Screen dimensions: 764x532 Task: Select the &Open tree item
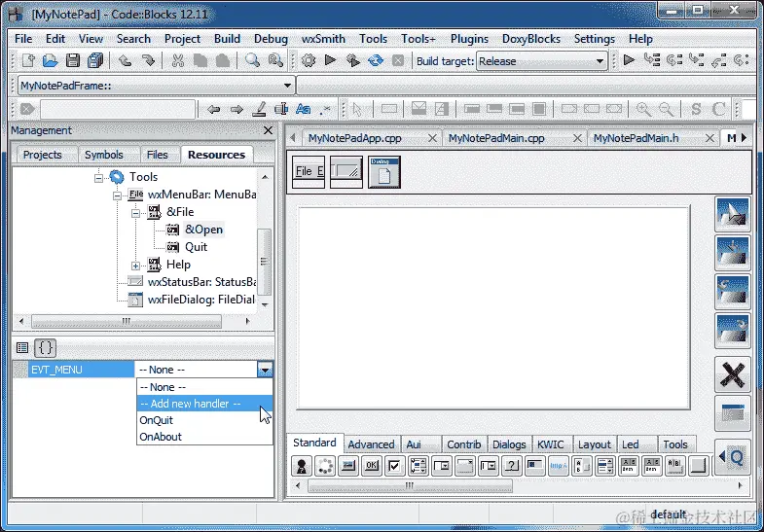click(203, 230)
